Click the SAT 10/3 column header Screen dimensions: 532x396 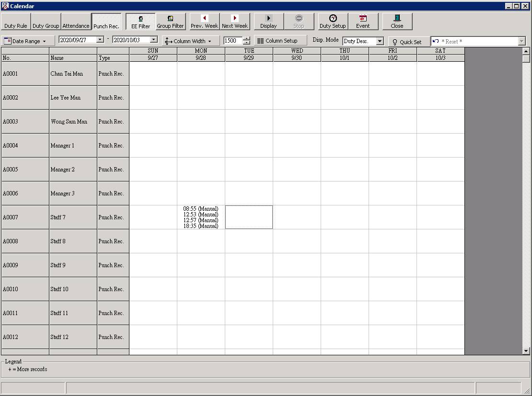pos(440,54)
